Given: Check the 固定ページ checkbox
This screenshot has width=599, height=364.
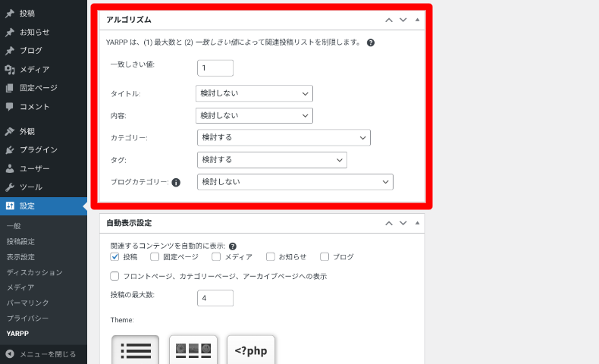Looking at the screenshot, I should click(x=155, y=256).
